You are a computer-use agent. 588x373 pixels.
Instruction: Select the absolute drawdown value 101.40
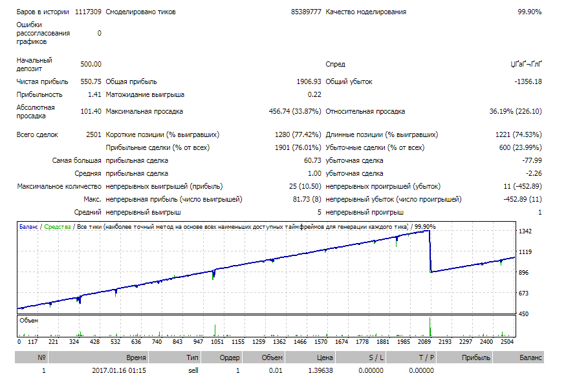click(x=91, y=111)
